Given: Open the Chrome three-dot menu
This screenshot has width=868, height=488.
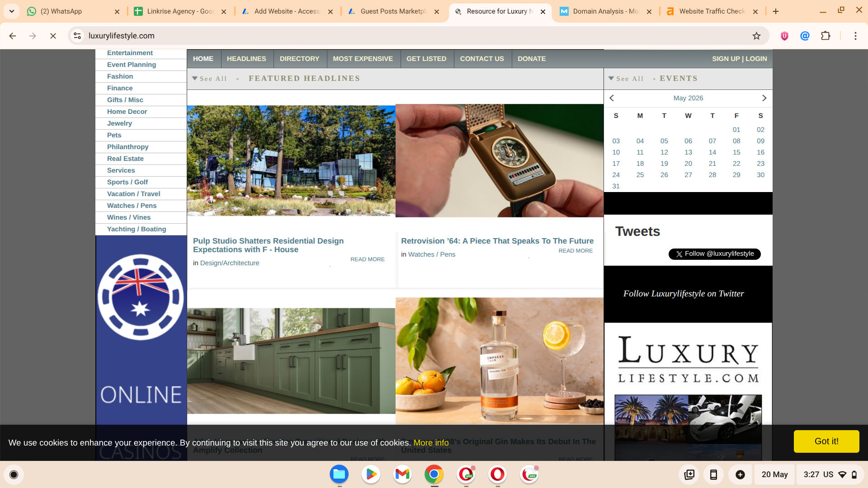Looking at the screenshot, I should pos(855,36).
